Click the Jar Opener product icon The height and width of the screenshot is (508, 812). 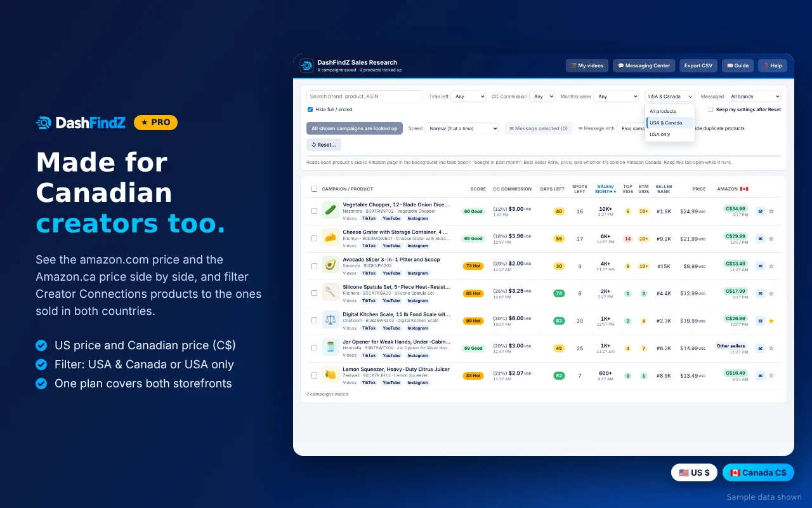[330, 347]
